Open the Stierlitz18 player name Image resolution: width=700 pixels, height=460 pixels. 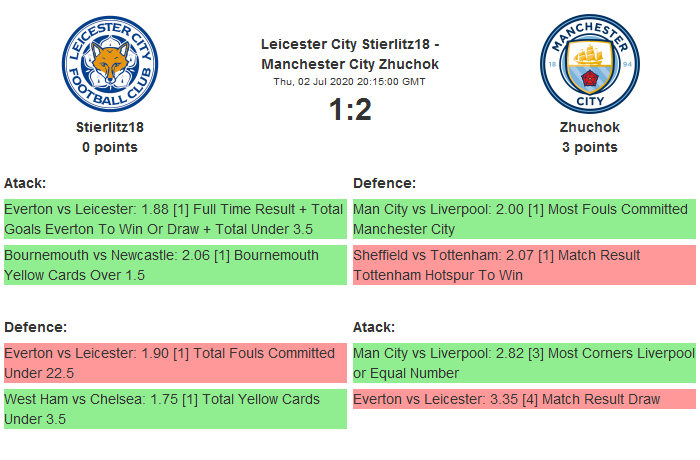point(110,127)
